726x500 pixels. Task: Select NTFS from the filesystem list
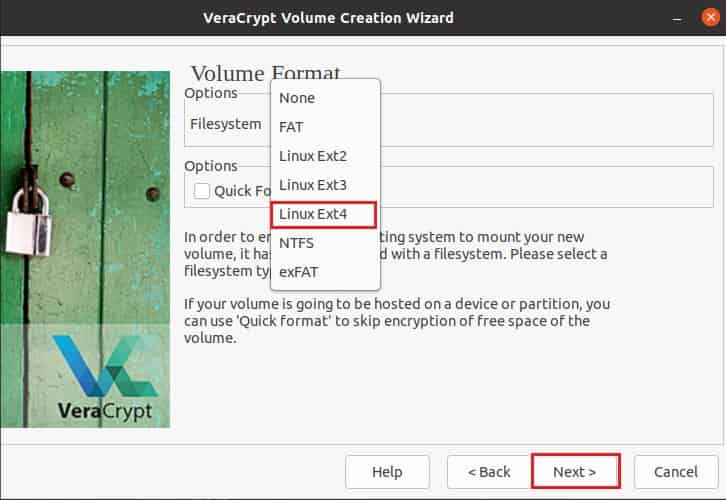[325, 243]
